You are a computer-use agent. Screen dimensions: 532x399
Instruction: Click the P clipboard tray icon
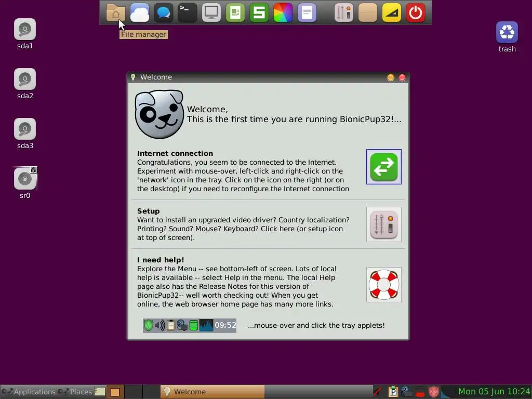[393, 392]
